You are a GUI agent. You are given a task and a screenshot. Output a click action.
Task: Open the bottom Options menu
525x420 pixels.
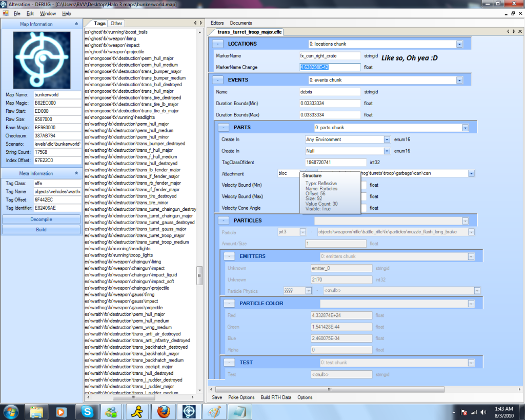[x=305, y=397]
